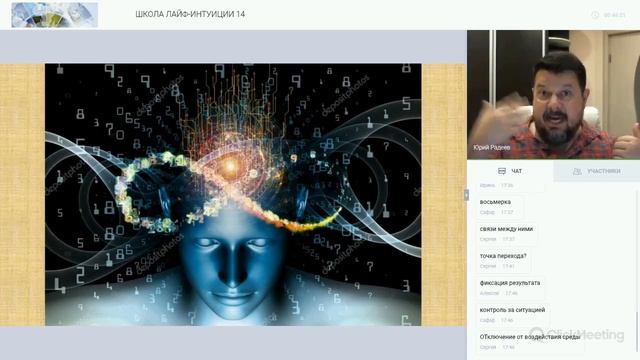
Task: Click the presenter webcam video
Action: pos(553,94)
